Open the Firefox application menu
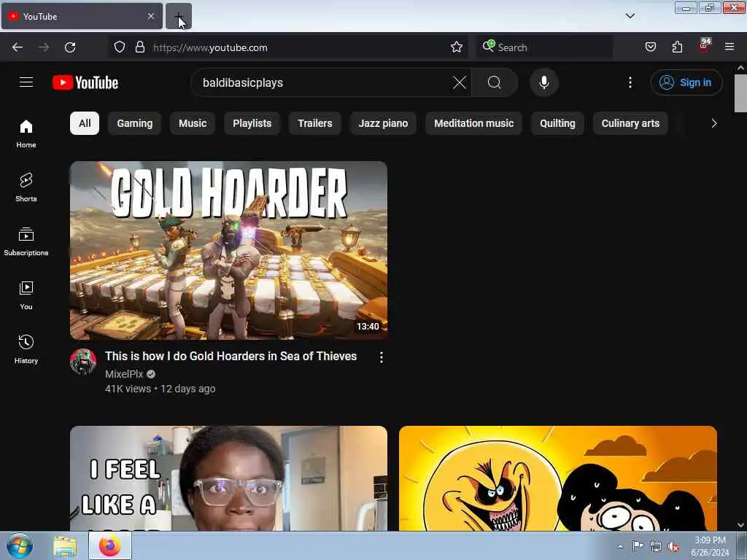Image resolution: width=747 pixels, height=560 pixels. point(729,47)
